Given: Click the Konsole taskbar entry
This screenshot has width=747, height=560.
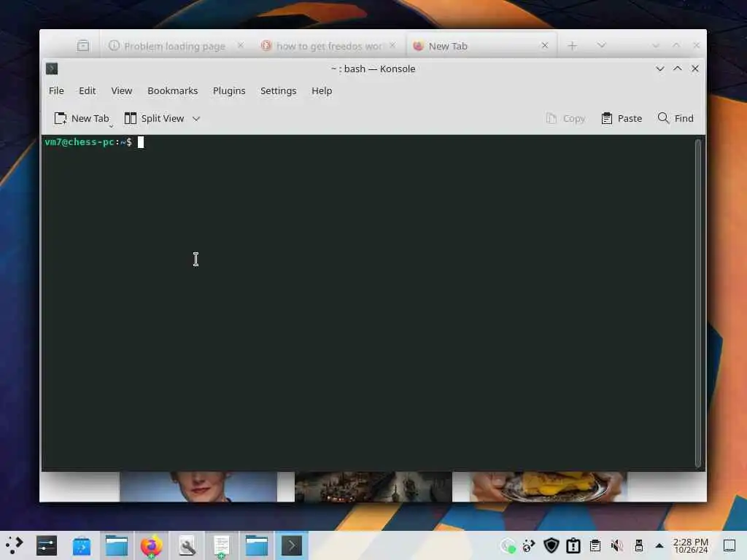Looking at the screenshot, I should click(x=292, y=545).
